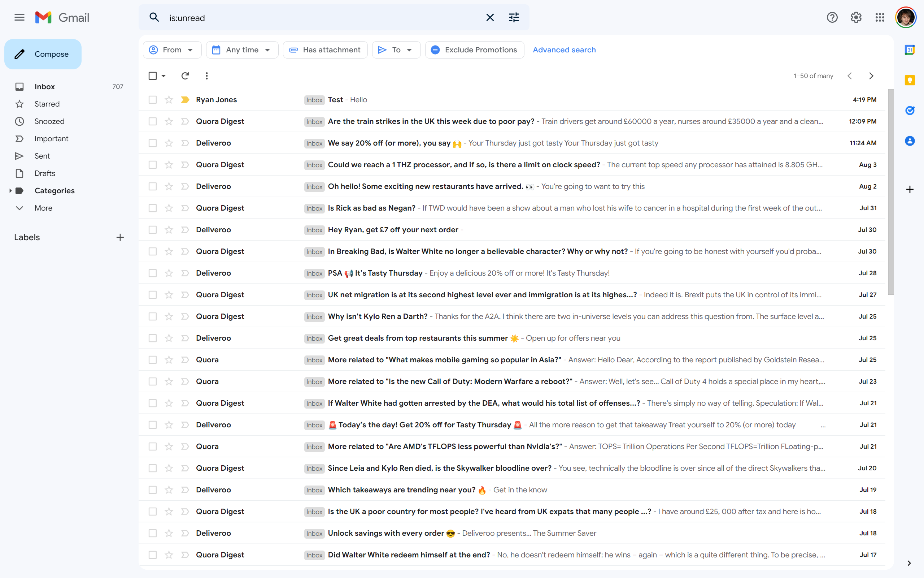Refresh the message list
The width and height of the screenshot is (924, 578).
185,76
